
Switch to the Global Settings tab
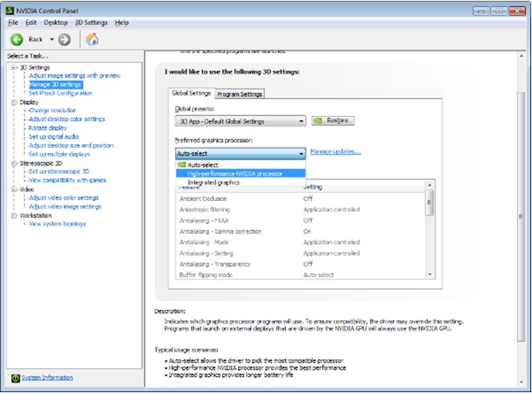tap(191, 93)
